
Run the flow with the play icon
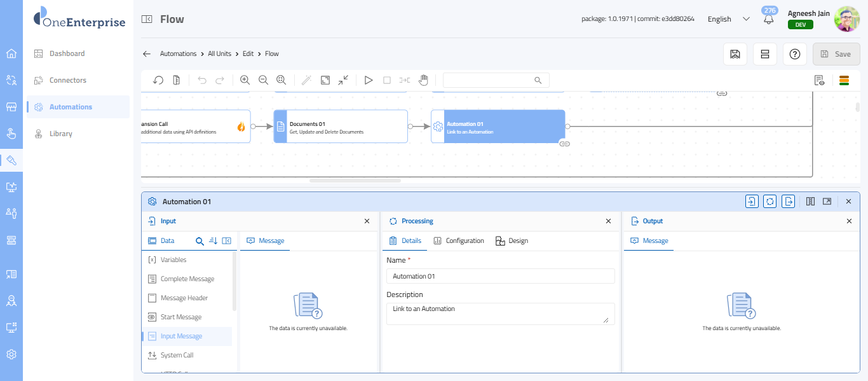pos(369,80)
